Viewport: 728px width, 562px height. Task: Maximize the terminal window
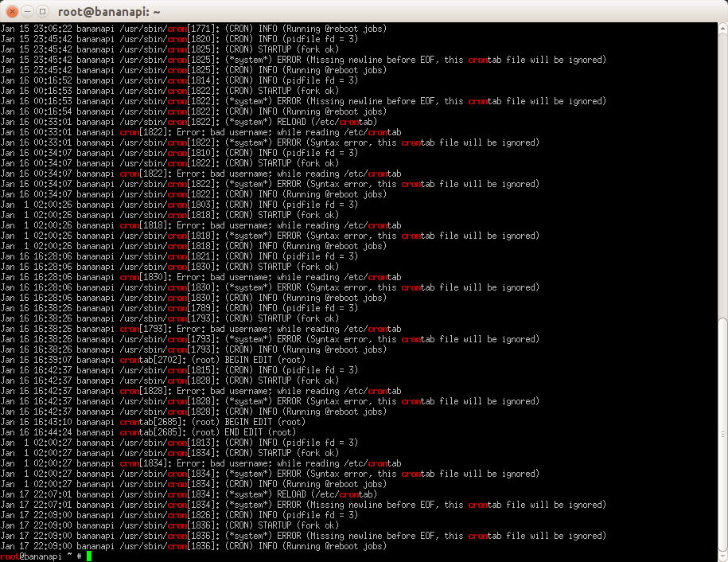[43, 11]
